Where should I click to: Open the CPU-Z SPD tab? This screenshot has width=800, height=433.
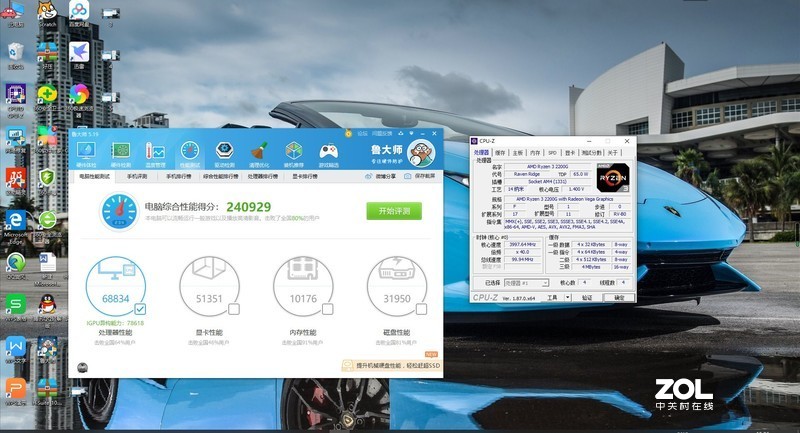tap(553, 152)
